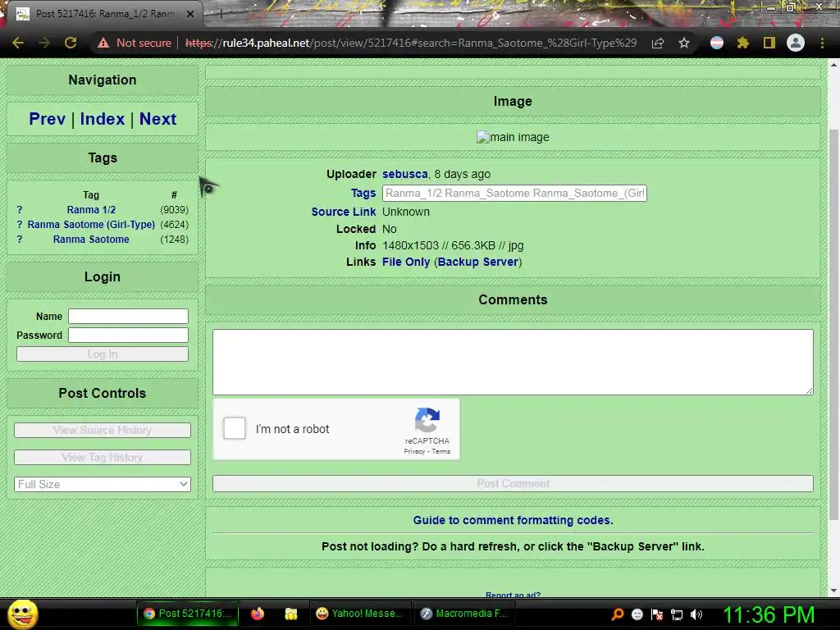Reload the page with the refresh icon
Image resolution: width=840 pixels, height=630 pixels.
click(x=71, y=43)
